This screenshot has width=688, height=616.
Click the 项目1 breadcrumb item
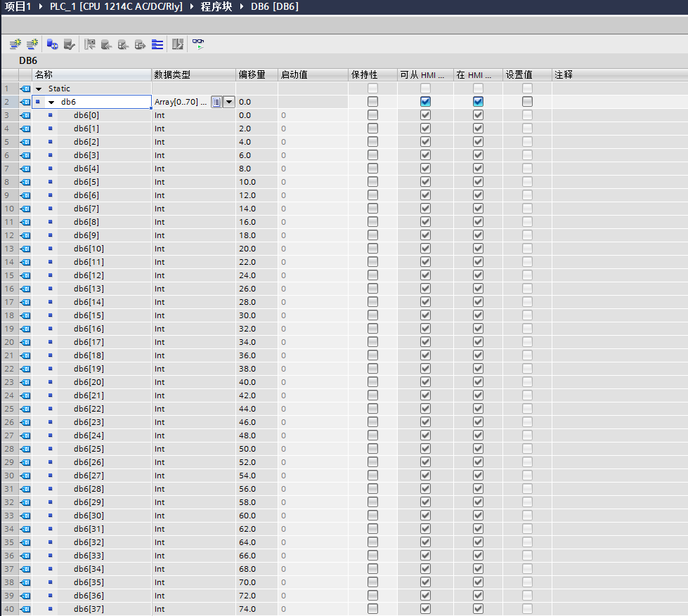click(x=18, y=7)
